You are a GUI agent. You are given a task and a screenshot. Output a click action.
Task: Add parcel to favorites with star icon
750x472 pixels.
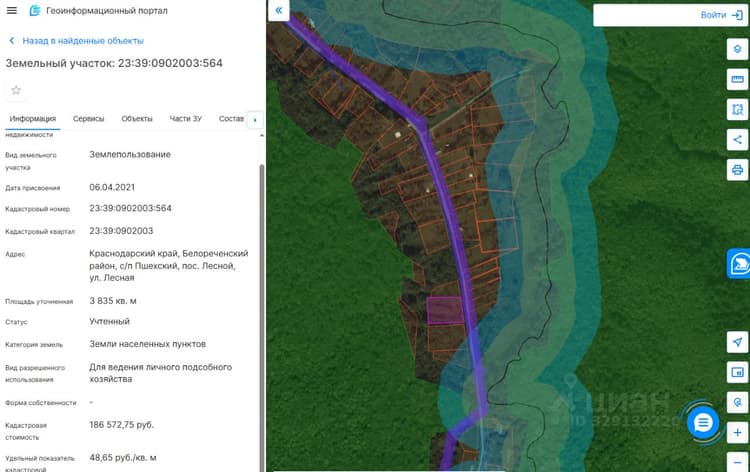[x=16, y=90]
